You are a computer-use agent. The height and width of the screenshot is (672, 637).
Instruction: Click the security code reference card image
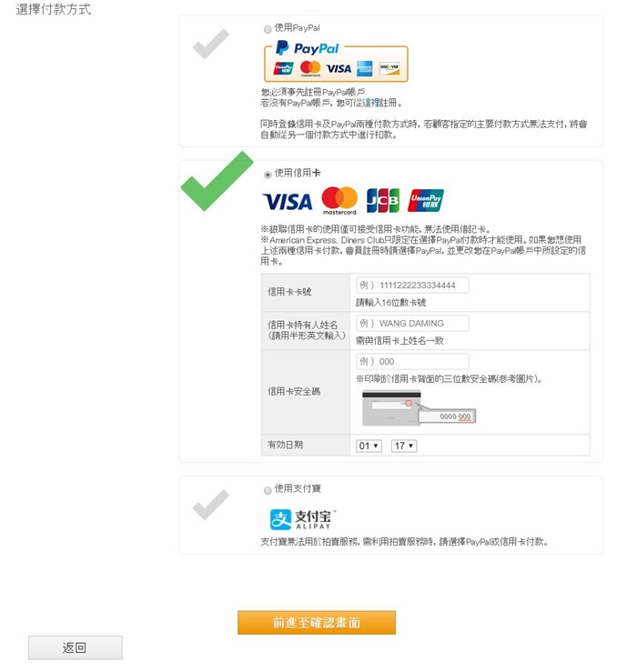[x=419, y=407]
